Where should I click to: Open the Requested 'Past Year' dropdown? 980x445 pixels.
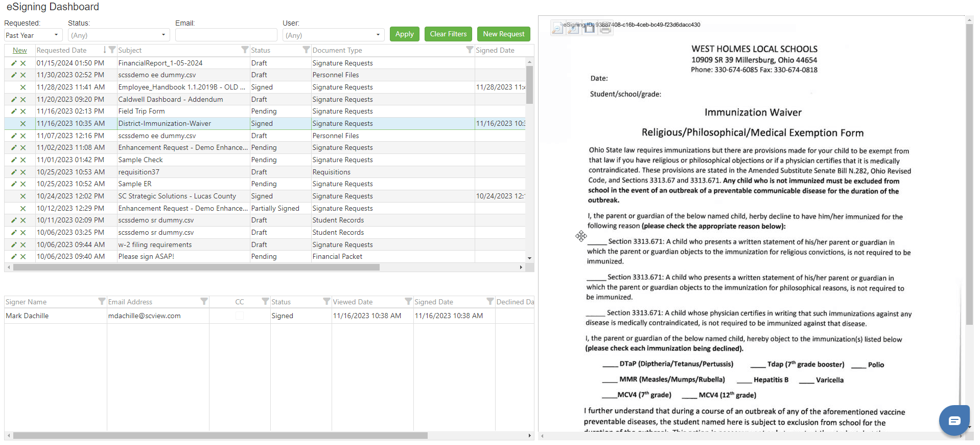point(33,35)
